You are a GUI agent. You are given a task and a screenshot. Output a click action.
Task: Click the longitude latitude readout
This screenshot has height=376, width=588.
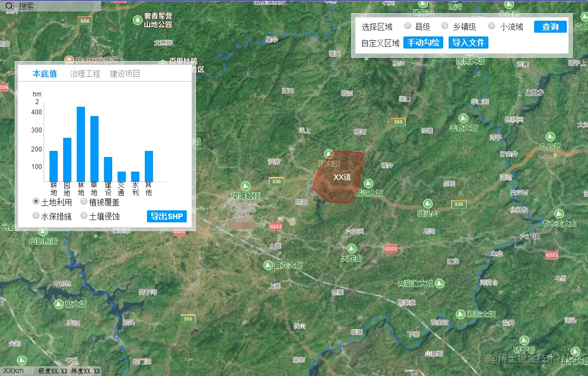tap(69, 371)
